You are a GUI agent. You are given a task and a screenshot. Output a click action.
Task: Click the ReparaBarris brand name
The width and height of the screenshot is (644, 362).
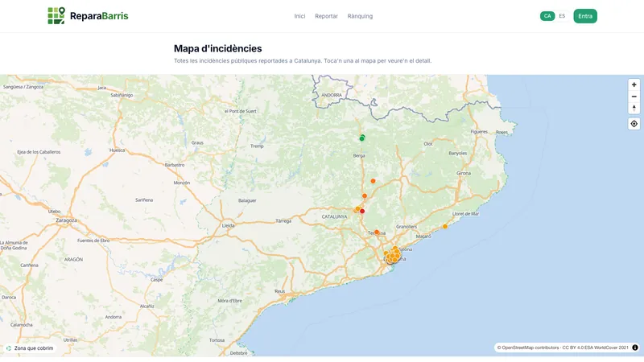click(x=99, y=16)
